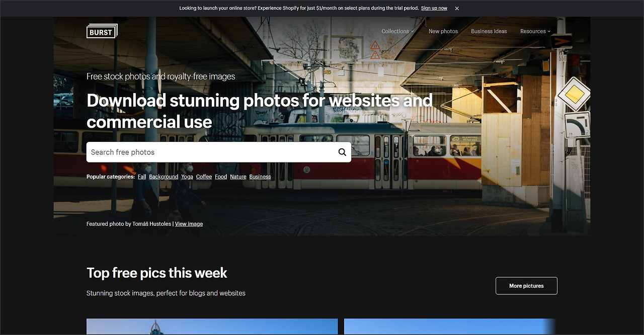Click the Burst logo icon
644x335 pixels.
coord(102,31)
